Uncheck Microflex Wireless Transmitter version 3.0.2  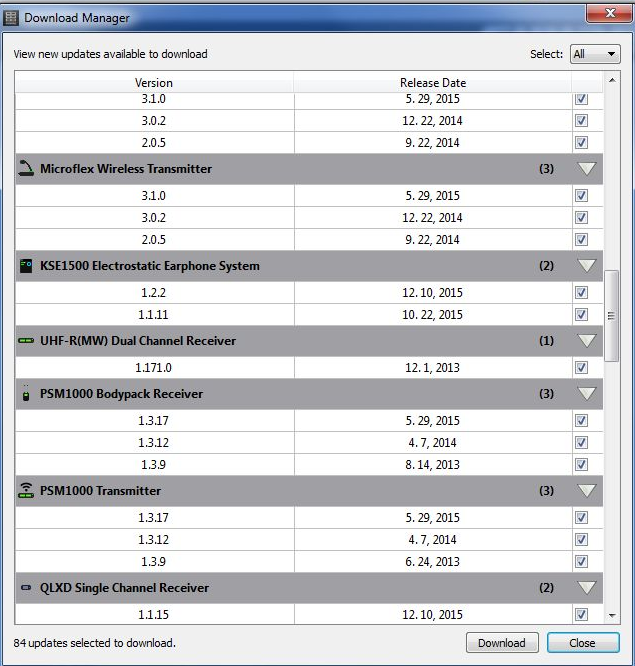(x=581, y=218)
